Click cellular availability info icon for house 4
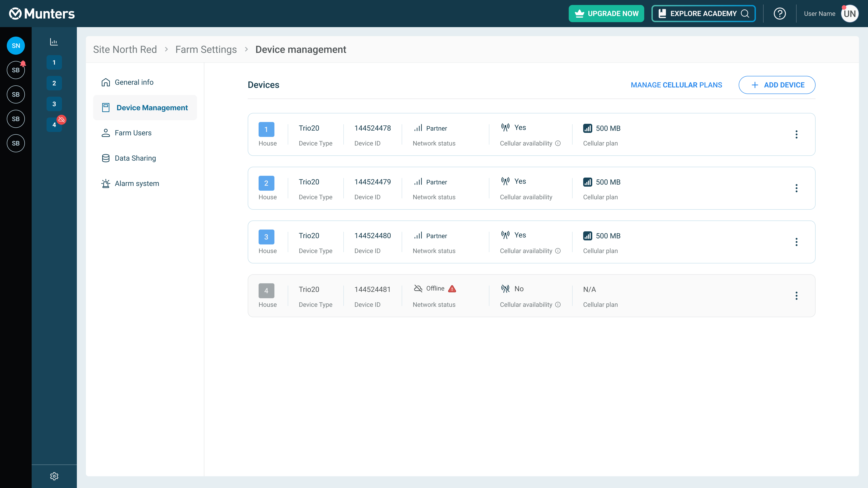Image resolution: width=868 pixels, height=488 pixels. [x=558, y=305]
